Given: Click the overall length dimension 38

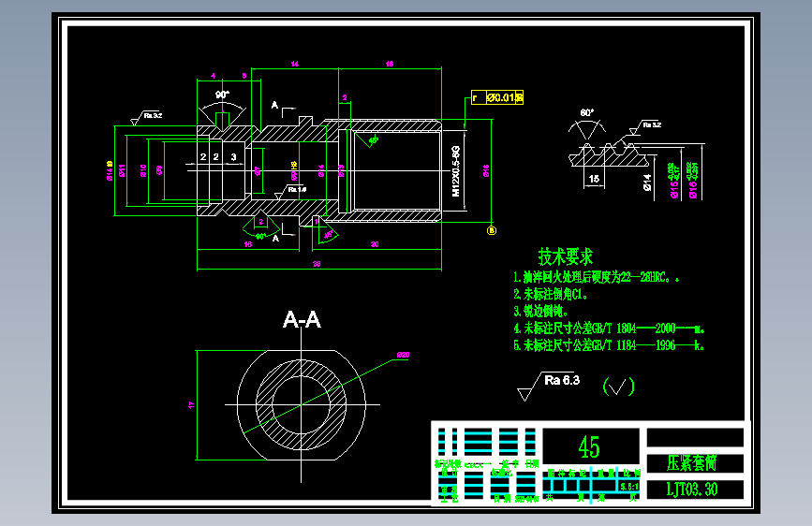Looking at the screenshot, I should (x=317, y=264).
